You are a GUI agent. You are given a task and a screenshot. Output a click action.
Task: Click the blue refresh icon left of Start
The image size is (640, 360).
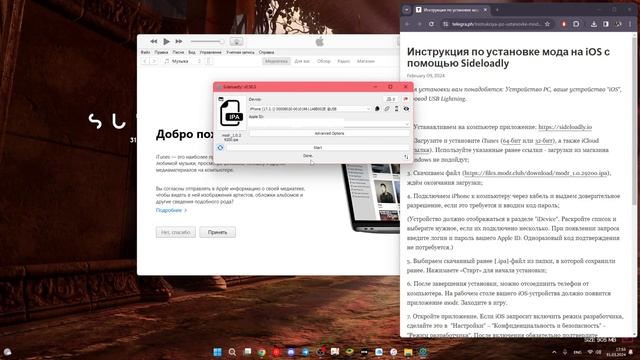coord(220,147)
